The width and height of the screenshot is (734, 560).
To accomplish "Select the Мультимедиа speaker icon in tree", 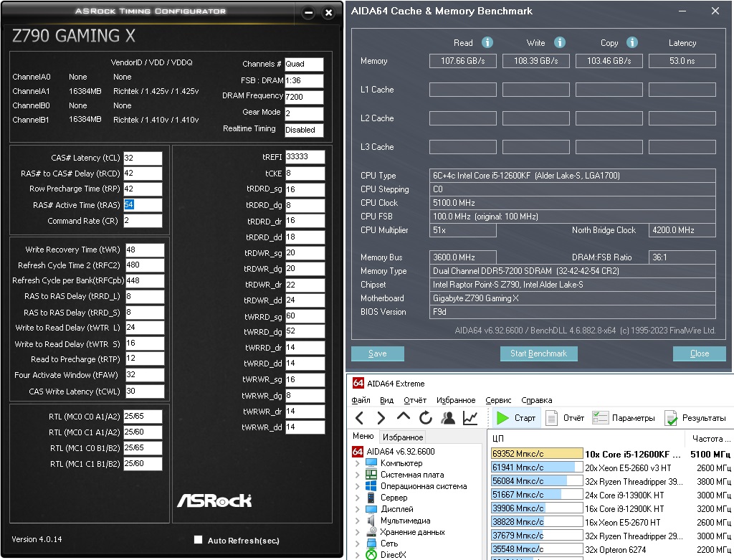I will (371, 520).
